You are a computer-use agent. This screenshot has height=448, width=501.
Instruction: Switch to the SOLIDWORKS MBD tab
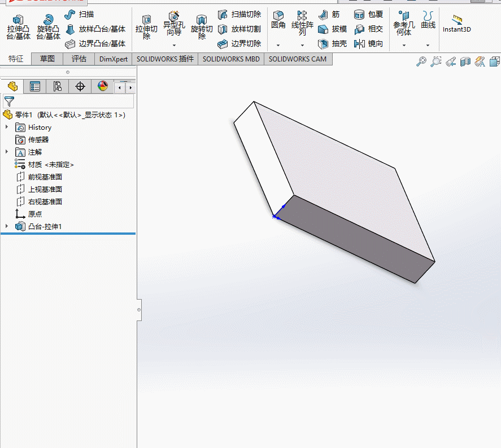(231, 59)
